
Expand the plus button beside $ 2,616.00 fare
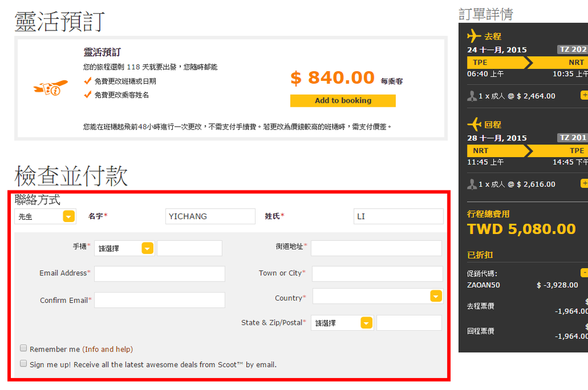[584, 183]
